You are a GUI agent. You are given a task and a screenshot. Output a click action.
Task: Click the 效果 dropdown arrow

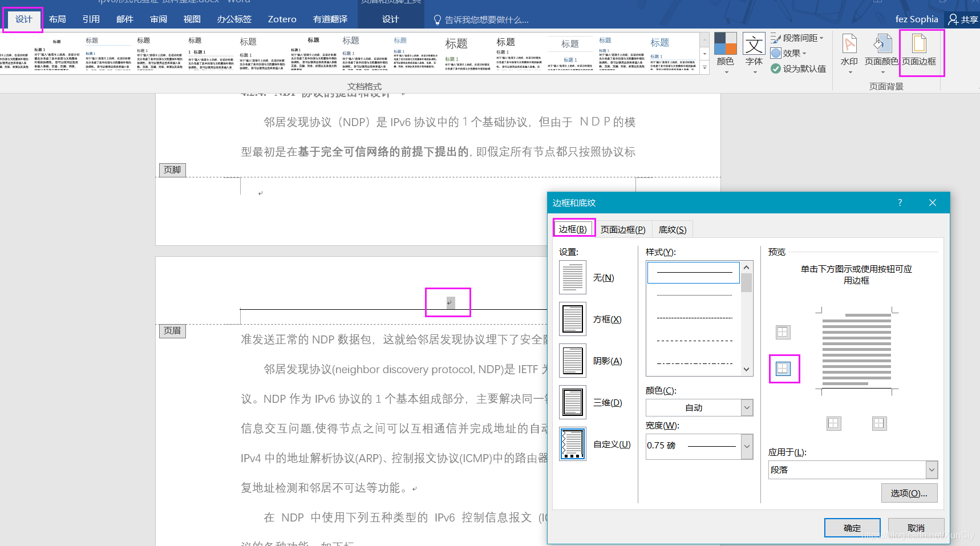click(x=804, y=54)
